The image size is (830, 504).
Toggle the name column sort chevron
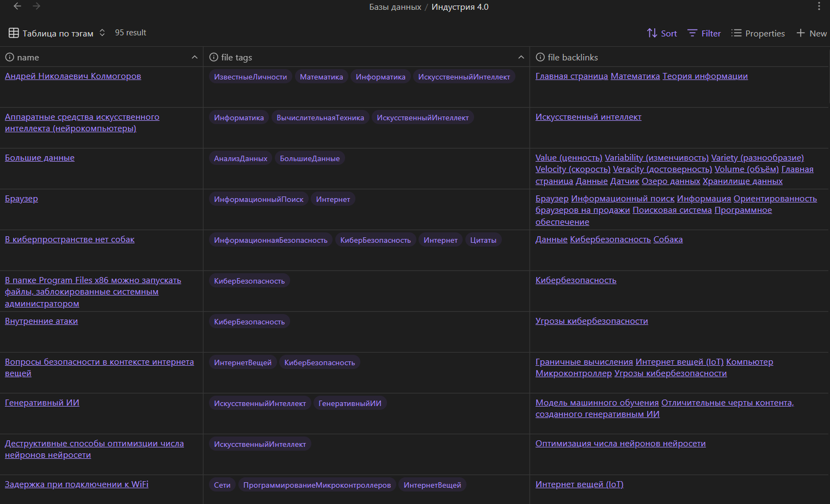pyautogui.click(x=194, y=57)
